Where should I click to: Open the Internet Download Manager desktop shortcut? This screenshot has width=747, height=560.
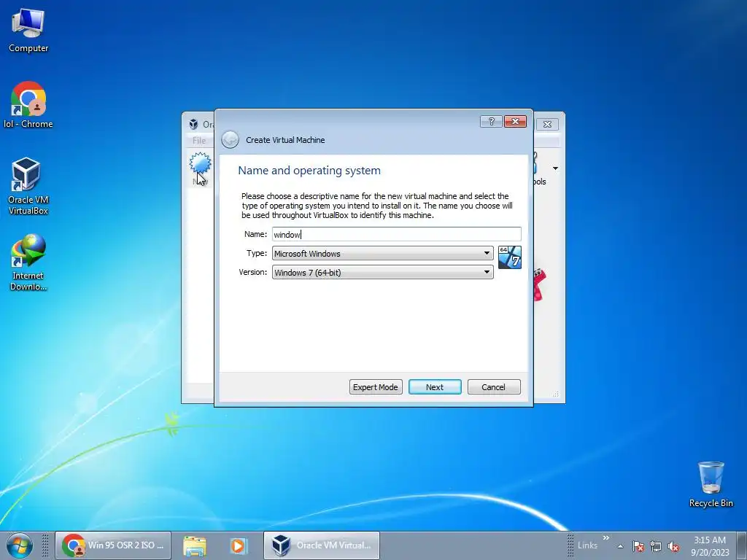pos(28,262)
